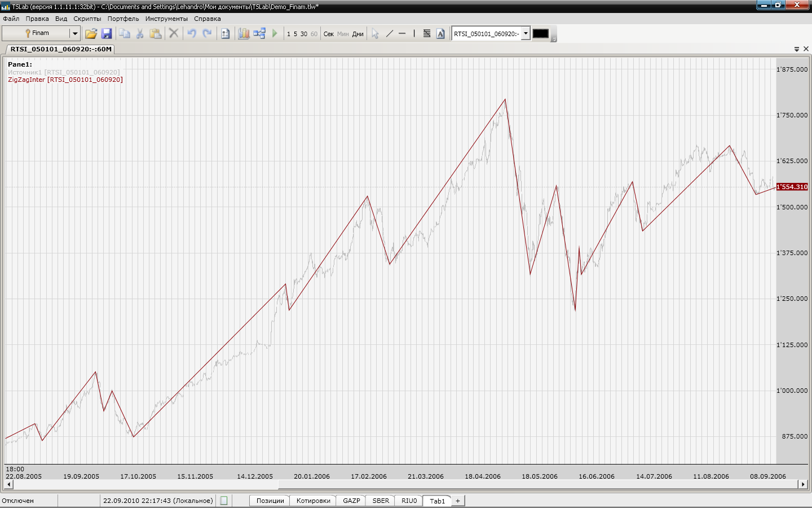
Task: Select the RTSI_050101_060920:-:60M chart tab
Action: (61, 49)
